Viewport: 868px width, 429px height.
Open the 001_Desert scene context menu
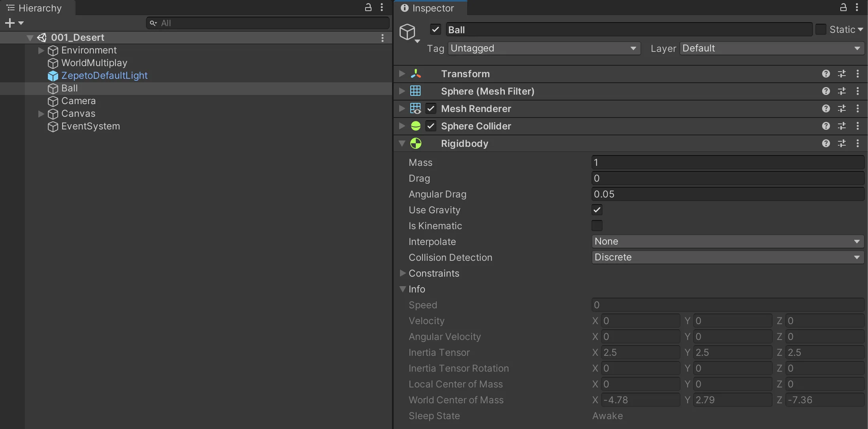click(x=382, y=38)
